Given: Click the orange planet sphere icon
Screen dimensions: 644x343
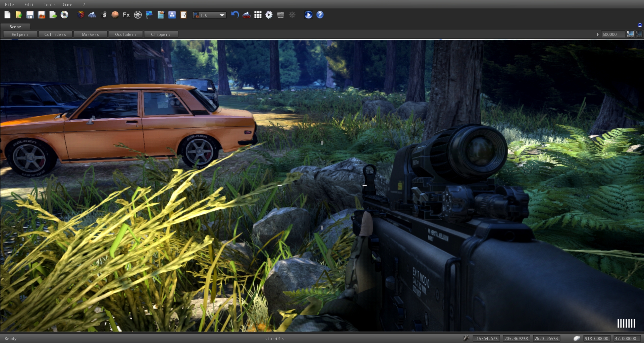Looking at the screenshot, I should pyautogui.click(x=115, y=15).
